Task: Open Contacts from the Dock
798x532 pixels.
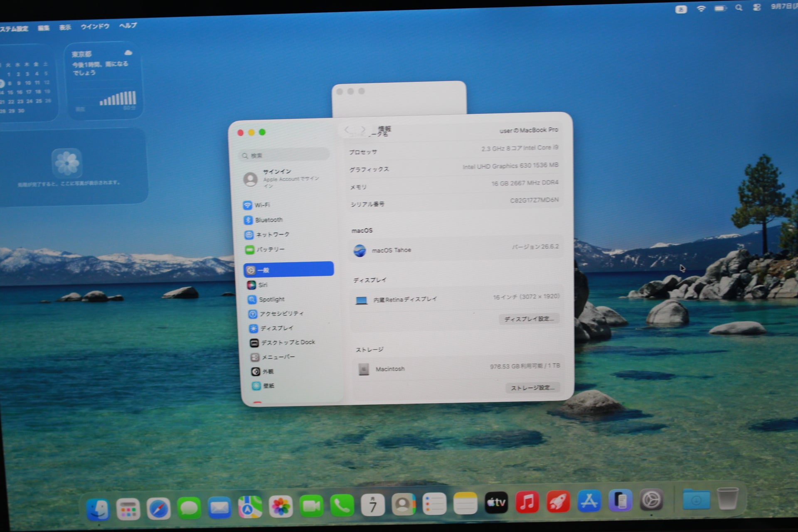Action: pos(403,505)
